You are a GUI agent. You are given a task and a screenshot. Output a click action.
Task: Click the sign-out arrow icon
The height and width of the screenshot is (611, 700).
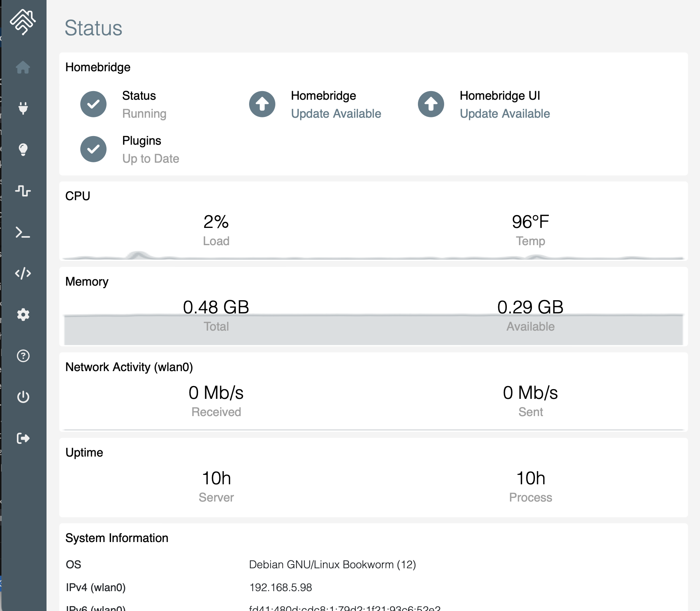point(23,438)
